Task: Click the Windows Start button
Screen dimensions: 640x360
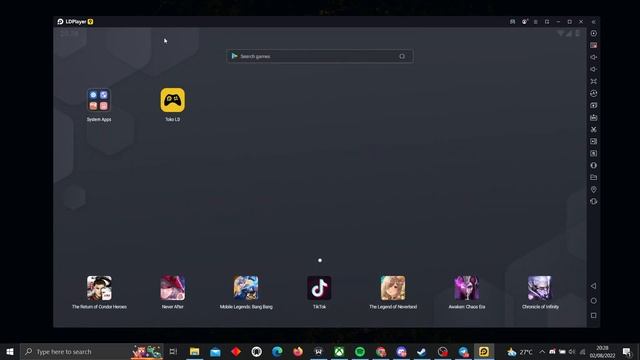Action: pyautogui.click(x=10, y=351)
